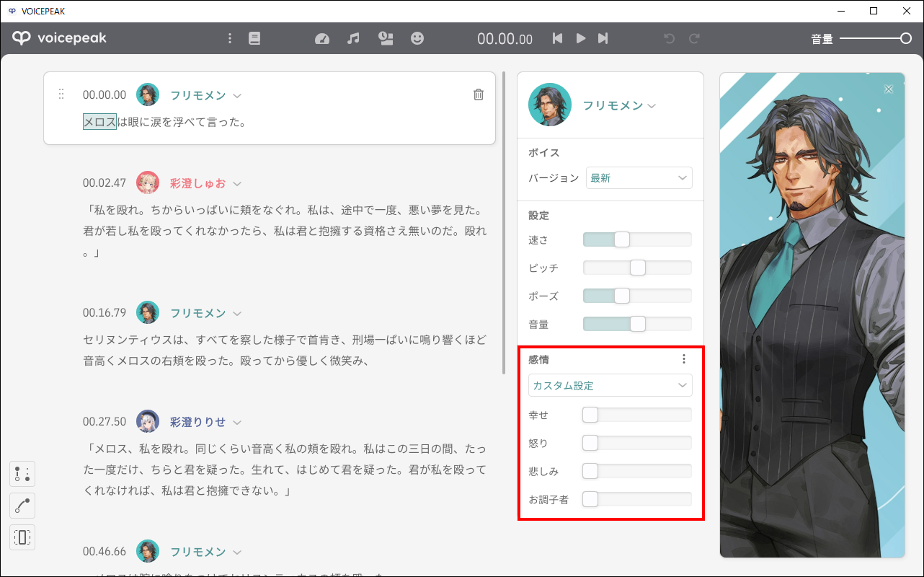The image size is (924, 577).
Task: Click the フリモメン character portrait image
Action: click(x=812, y=315)
